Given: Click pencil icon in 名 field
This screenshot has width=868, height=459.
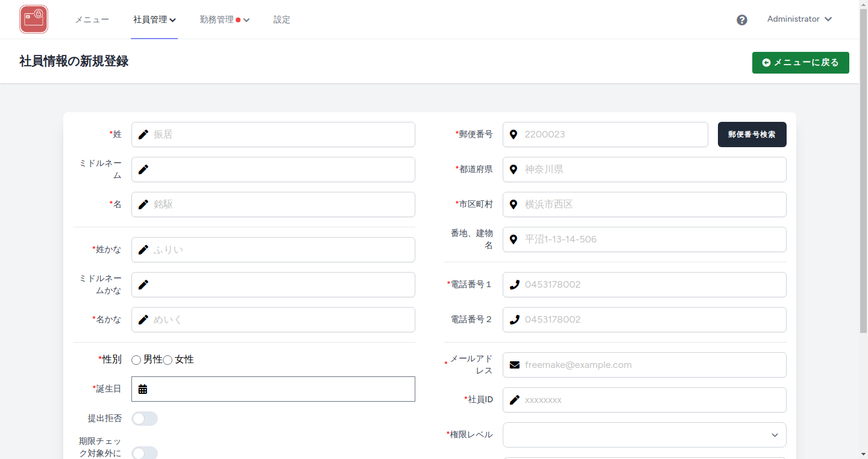Looking at the screenshot, I should [143, 204].
